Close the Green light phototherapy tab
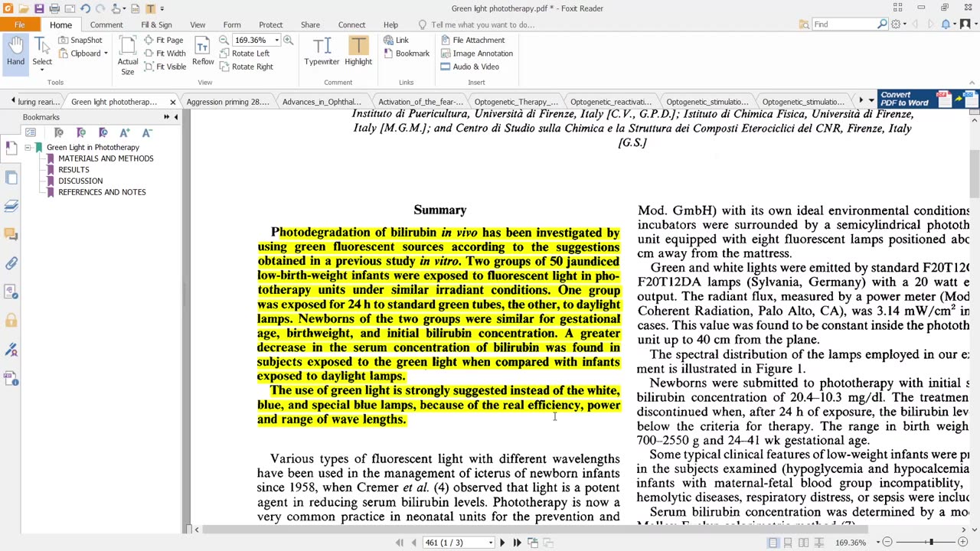Image resolution: width=980 pixels, height=551 pixels. tap(172, 102)
